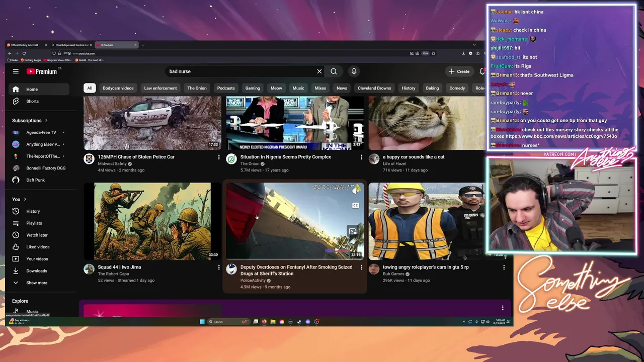
Task: Switch to Official Destiny Subreddit browser tab
Action: coord(27,45)
